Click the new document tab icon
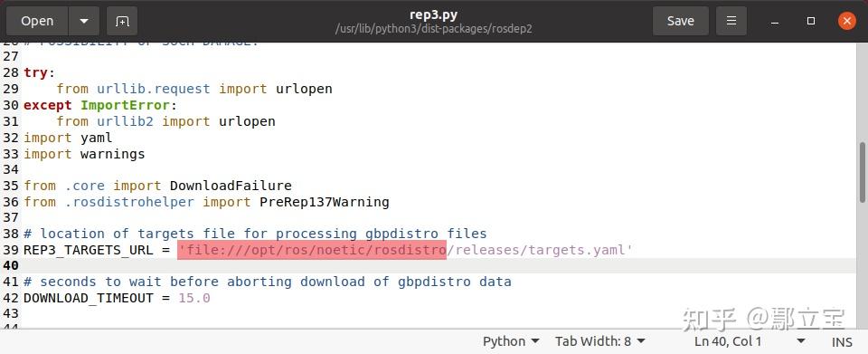The width and height of the screenshot is (868, 354). (x=122, y=21)
